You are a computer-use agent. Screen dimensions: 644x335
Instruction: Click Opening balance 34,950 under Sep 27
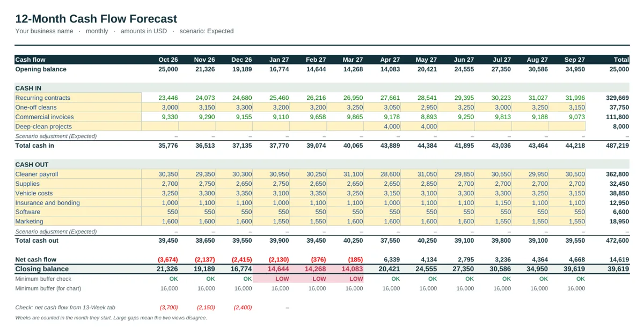575,69
